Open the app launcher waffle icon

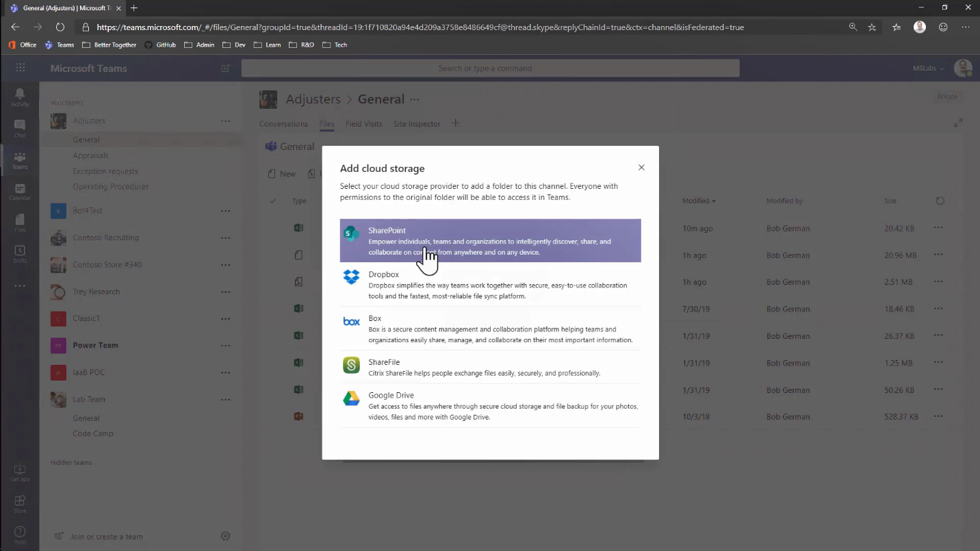[20, 68]
